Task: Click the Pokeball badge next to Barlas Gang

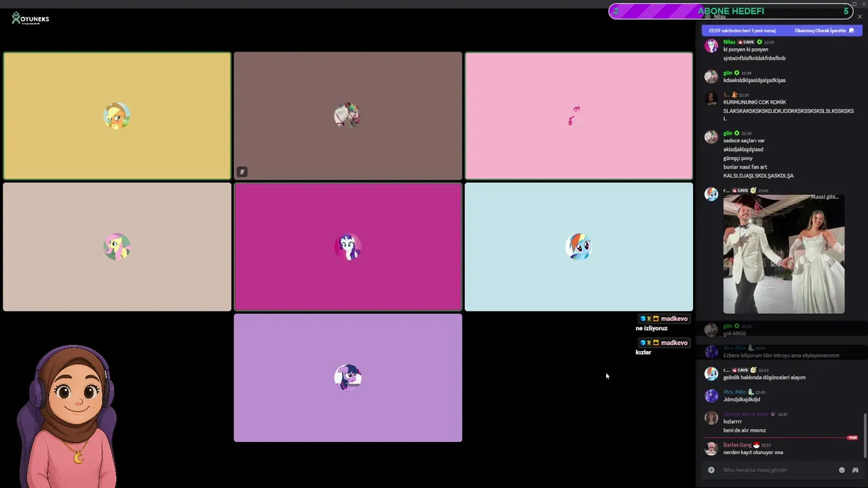Action: click(756, 445)
